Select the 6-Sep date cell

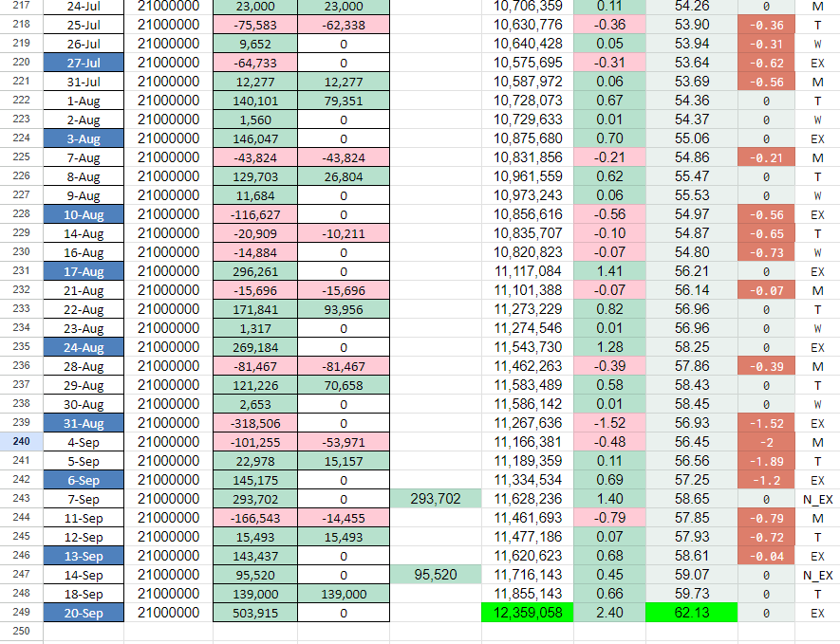point(84,480)
